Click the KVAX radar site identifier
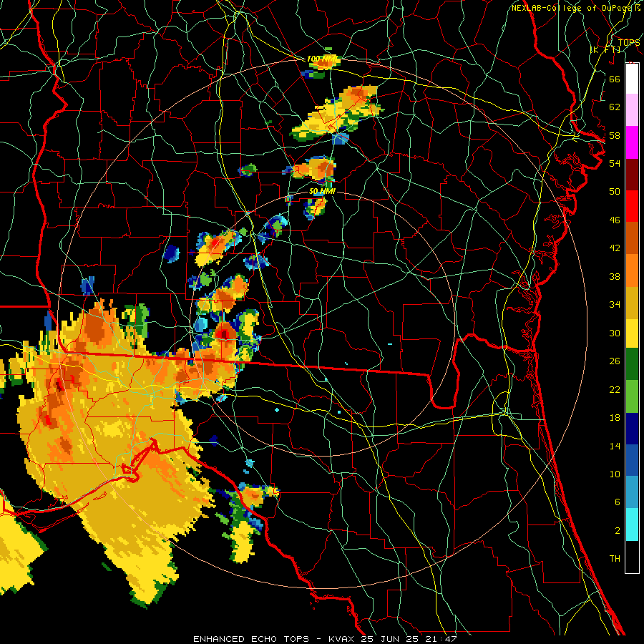This screenshot has height=644, width=644. [x=342, y=639]
